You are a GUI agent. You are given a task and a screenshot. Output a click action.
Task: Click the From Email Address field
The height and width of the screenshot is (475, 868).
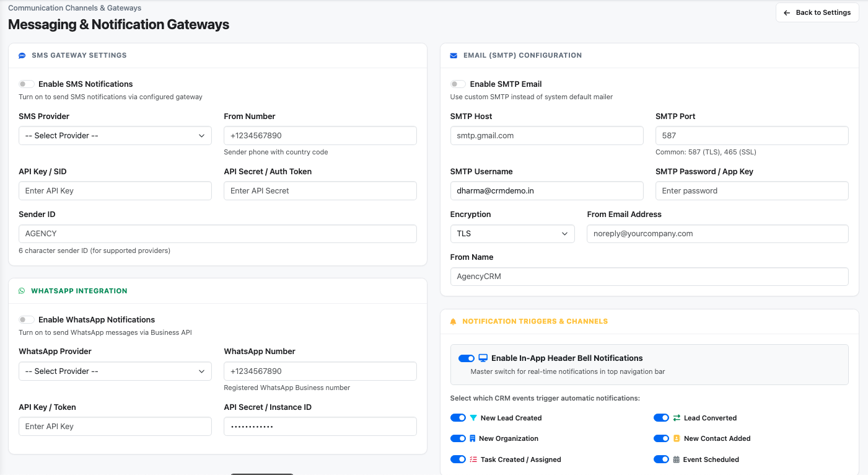717,234
